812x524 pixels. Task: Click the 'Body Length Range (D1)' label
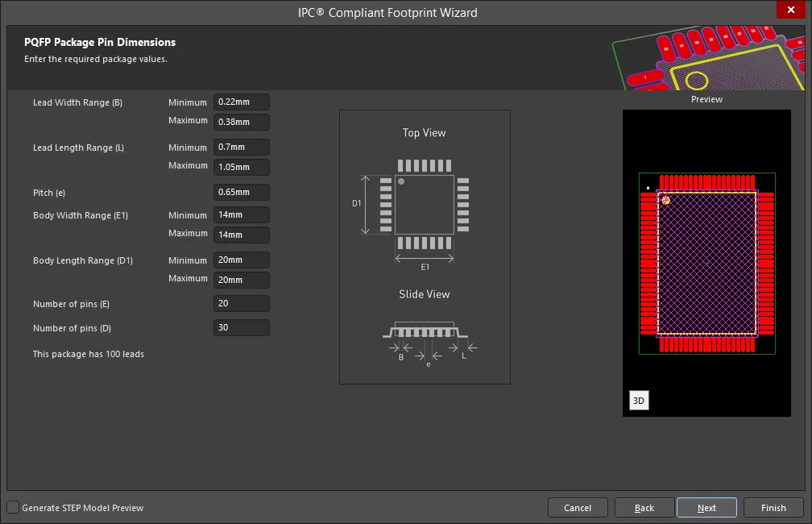click(x=83, y=260)
